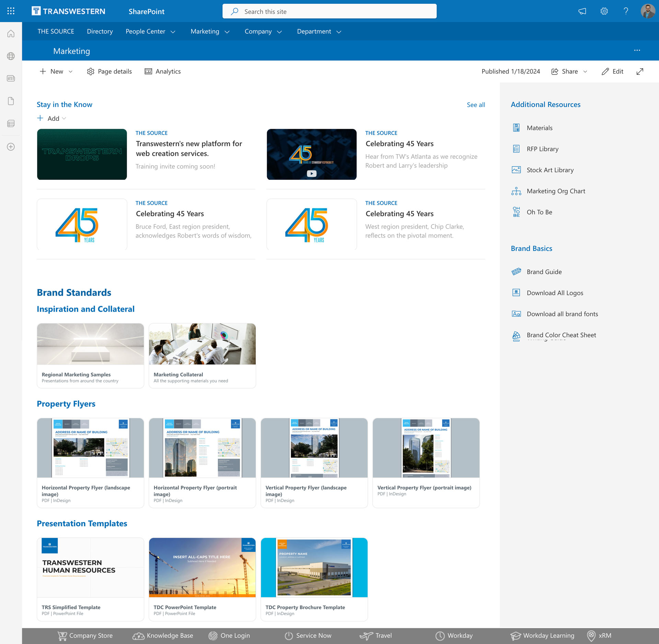The width and height of the screenshot is (659, 644).
Task: Click the Stock Art Library icon
Action: [x=516, y=170]
